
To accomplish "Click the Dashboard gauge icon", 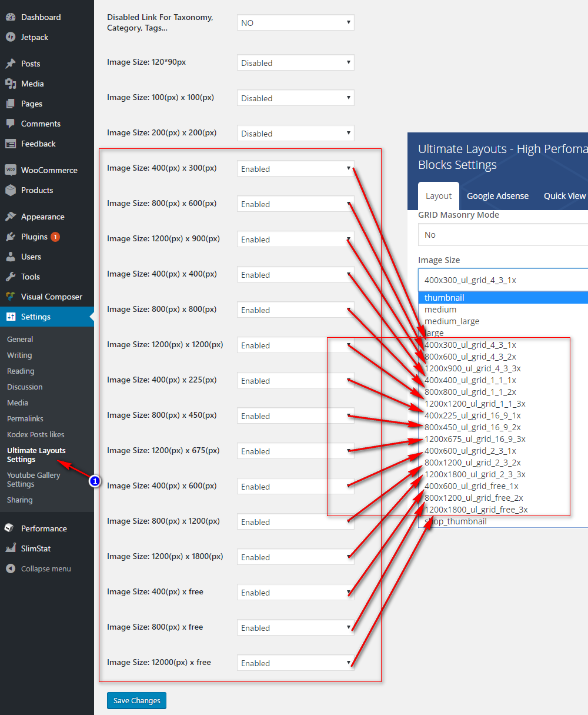I will (x=11, y=17).
